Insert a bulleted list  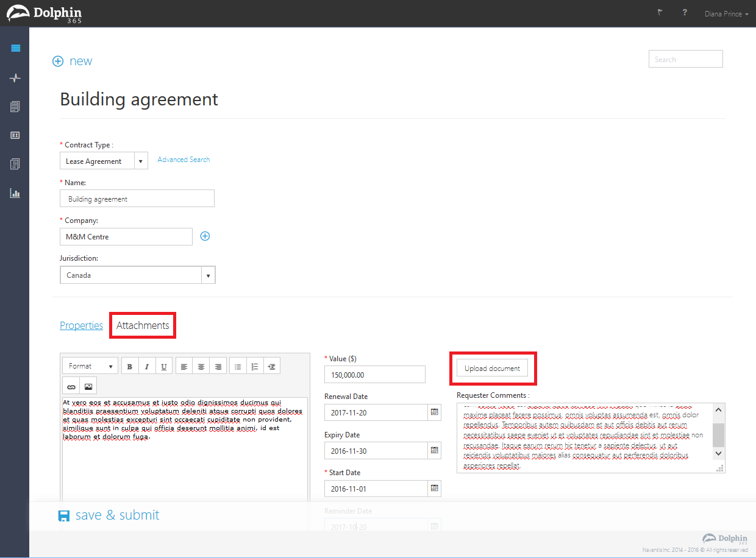pos(238,367)
